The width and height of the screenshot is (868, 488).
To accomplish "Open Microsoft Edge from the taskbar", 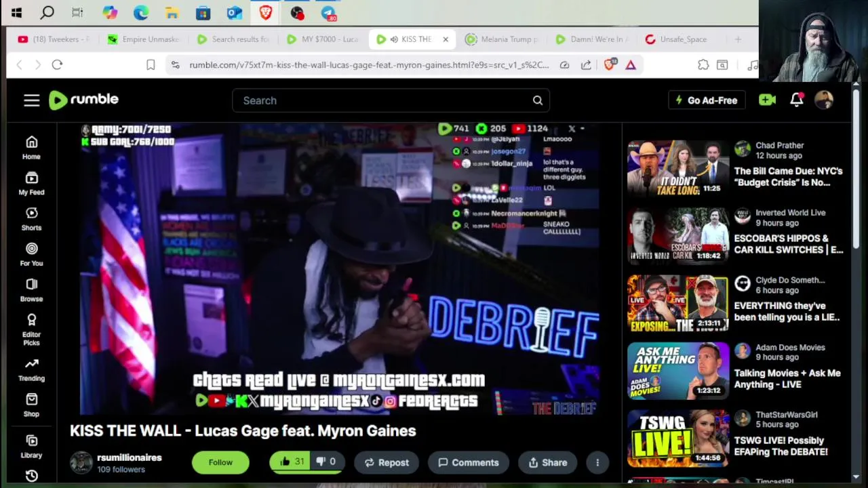I will 141,12.
